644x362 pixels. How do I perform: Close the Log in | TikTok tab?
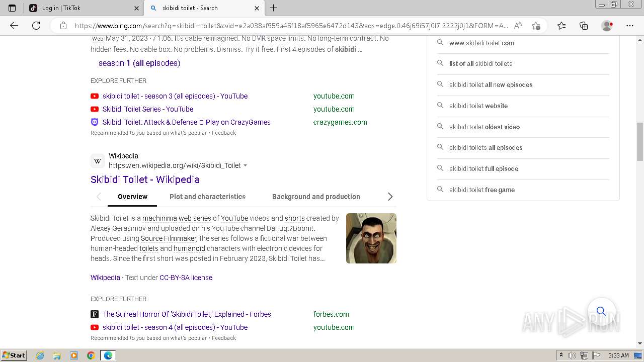click(x=137, y=8)
